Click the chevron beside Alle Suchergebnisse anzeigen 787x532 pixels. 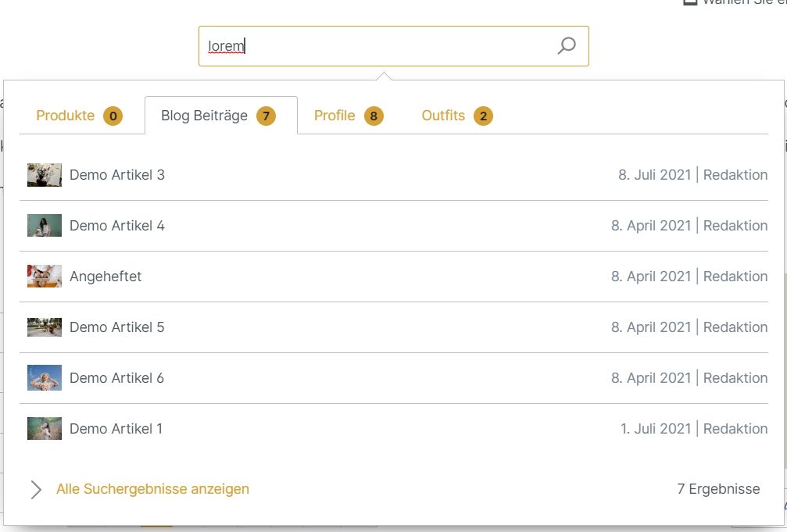[x=36, y=490]
